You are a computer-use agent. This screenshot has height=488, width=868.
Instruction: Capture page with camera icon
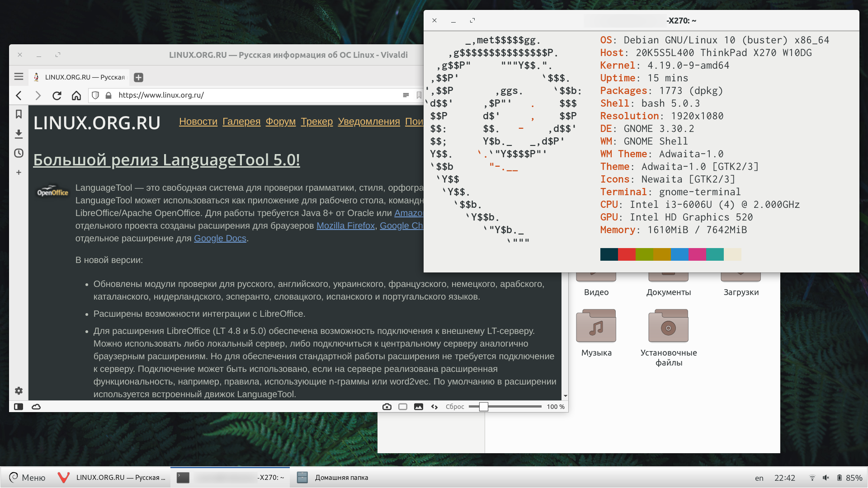387,407
